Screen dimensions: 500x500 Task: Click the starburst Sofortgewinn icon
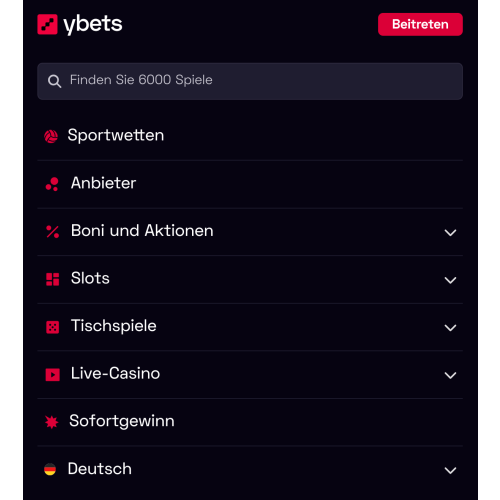(x=52, y=422)
